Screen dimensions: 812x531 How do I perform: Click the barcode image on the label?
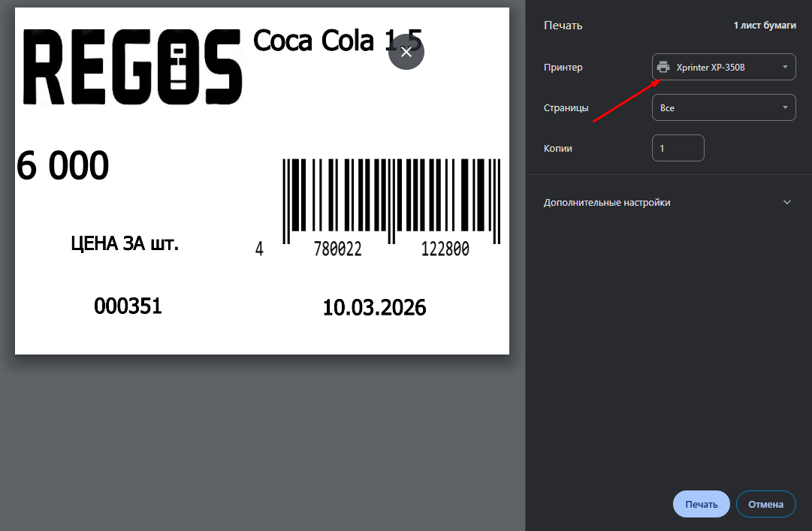tap(391, 201)
